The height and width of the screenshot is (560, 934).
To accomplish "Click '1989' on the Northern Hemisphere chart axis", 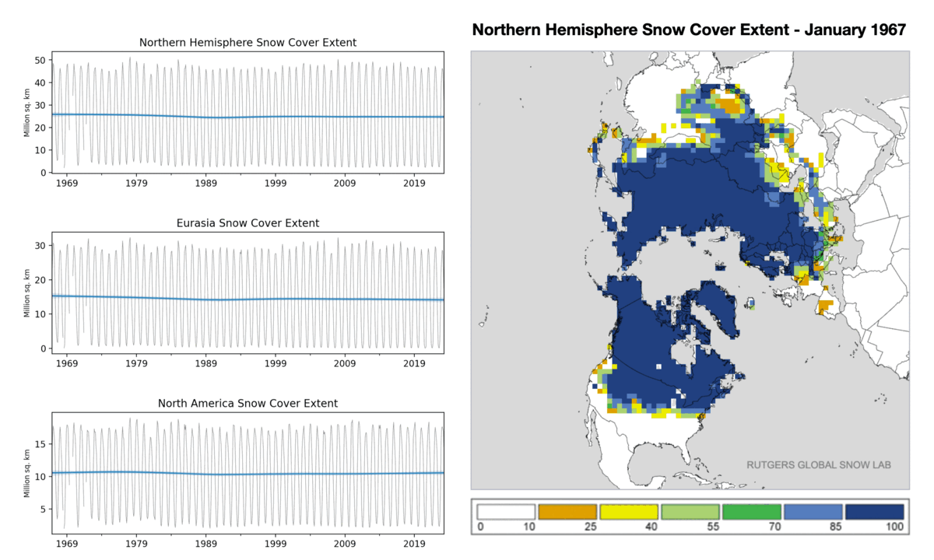I will click(205, 183).
